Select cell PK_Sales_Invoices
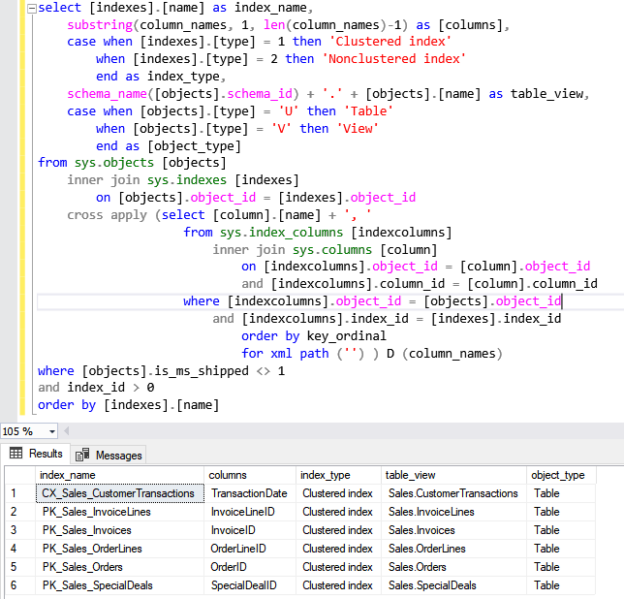 [120, 530]
